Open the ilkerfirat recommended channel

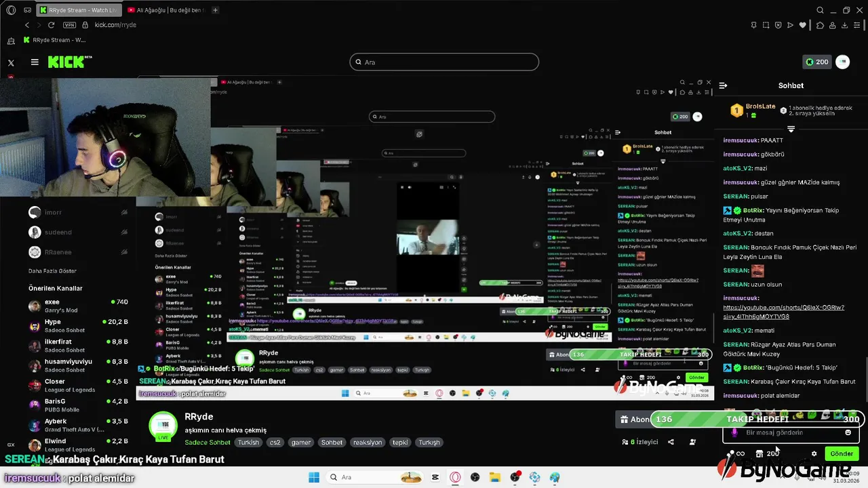78,346
